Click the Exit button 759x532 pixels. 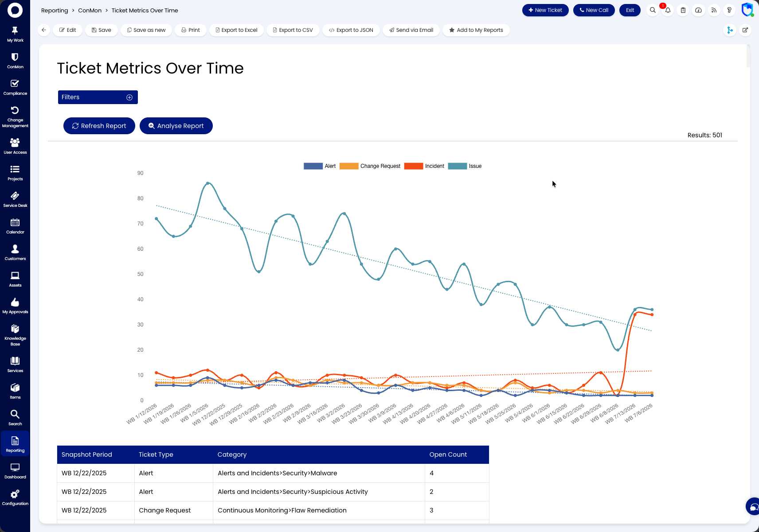point(630,10)
